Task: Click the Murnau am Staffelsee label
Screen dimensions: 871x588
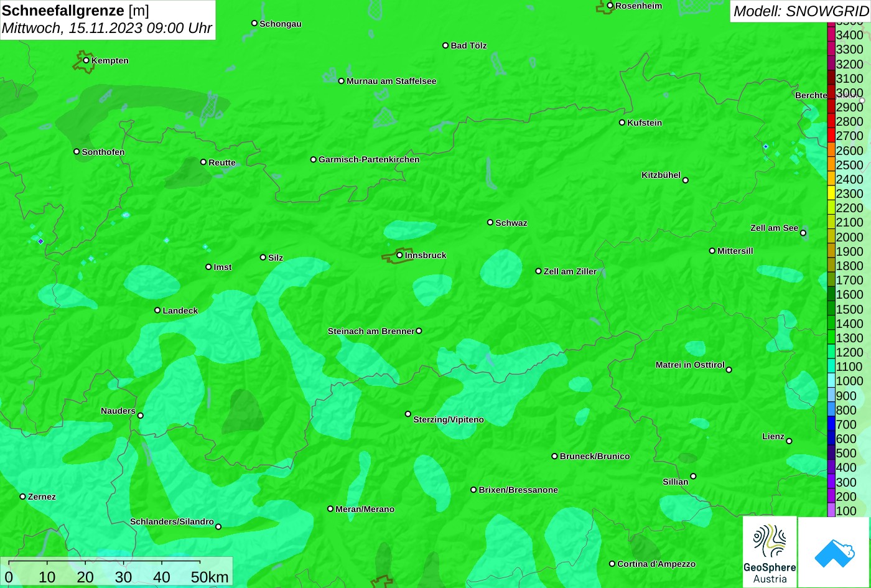Action: coord(391,81)
